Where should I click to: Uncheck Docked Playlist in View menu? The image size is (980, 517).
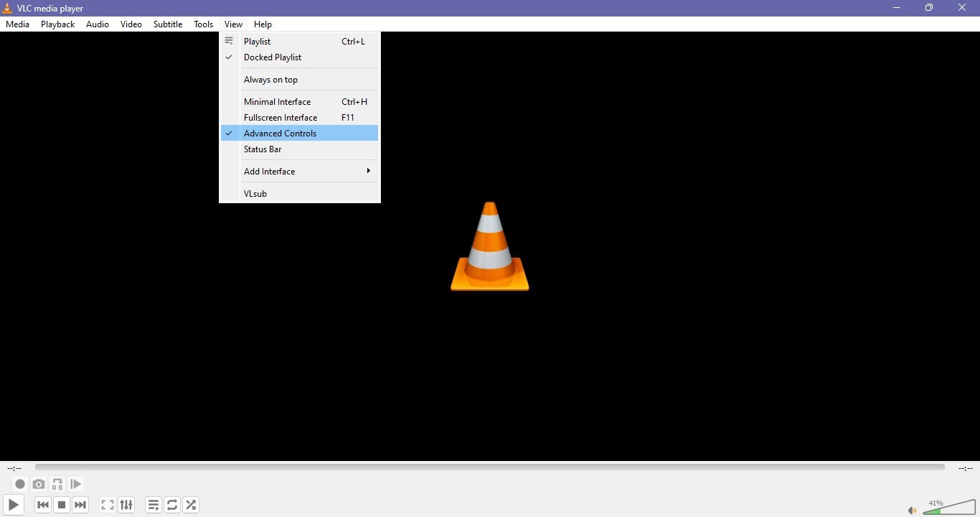pyautogui.click(x=273, y=57)
